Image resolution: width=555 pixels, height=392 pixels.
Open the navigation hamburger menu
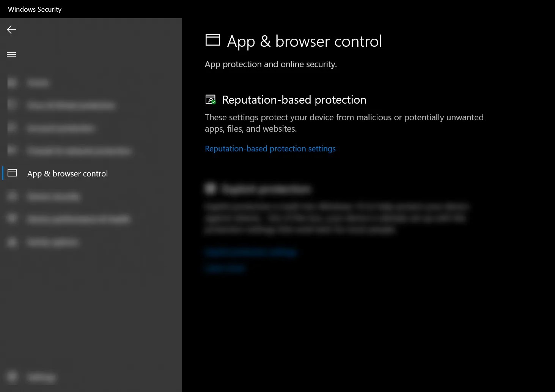coord(11,54)
